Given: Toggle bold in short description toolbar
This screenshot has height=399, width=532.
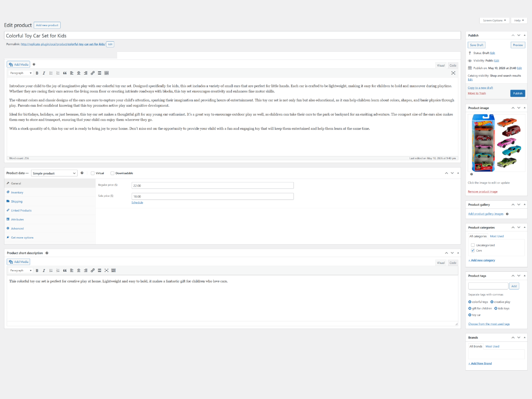Looking at the screenshot, I should (37, 270).
